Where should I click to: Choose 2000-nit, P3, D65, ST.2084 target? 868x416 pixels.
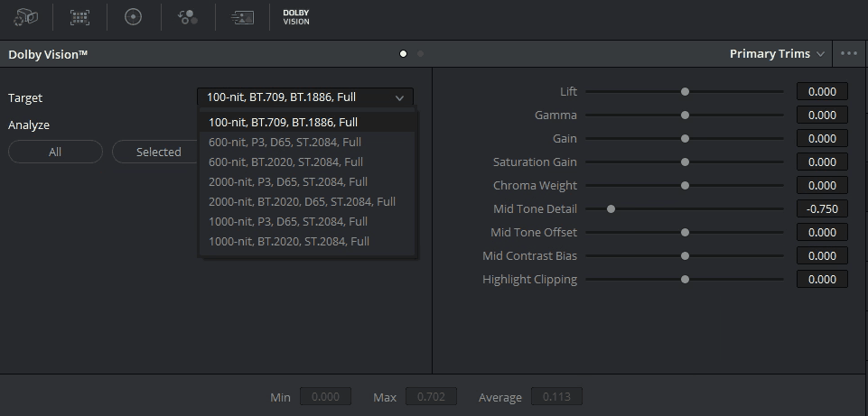coord(307,182)
